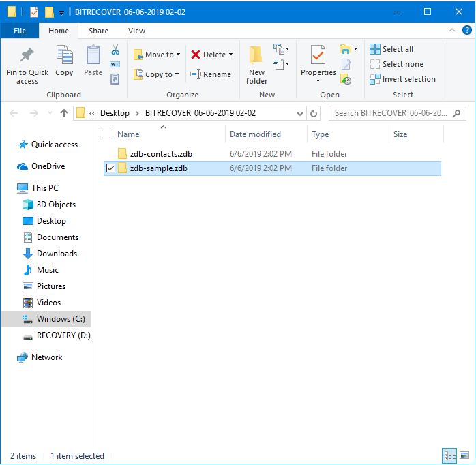Switch to the View tab
The height and width of the screenshot is (465, 476).
136,31
